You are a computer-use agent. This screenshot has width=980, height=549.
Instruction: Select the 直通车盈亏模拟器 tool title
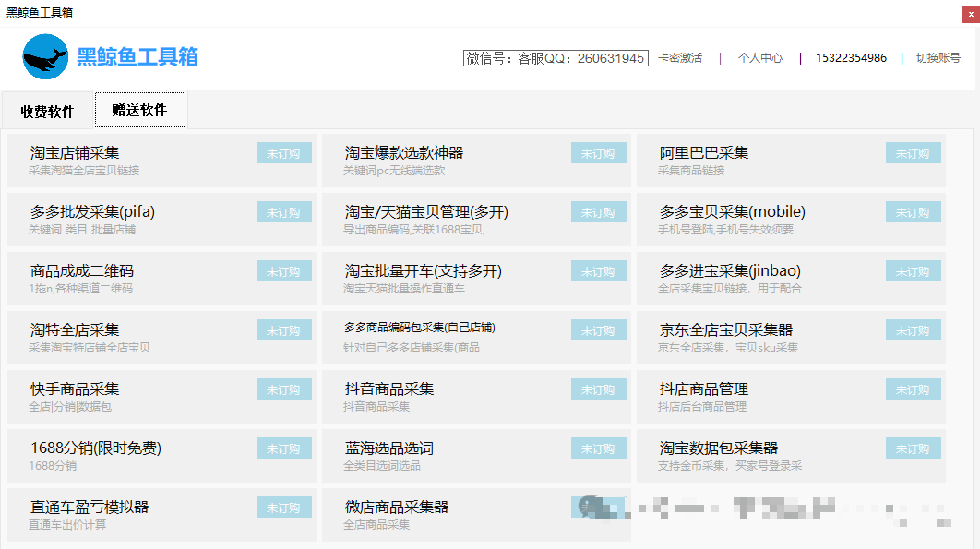89,507
